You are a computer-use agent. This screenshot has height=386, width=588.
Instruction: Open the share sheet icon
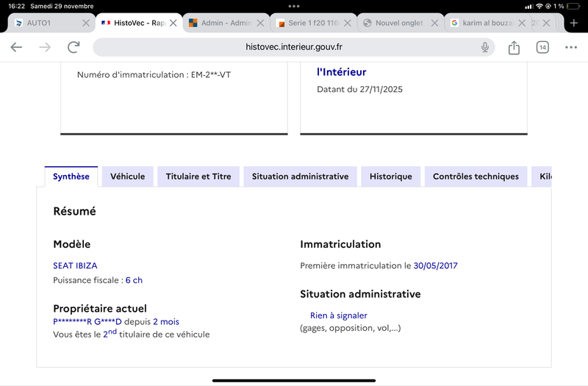click(x=514, y=48)
